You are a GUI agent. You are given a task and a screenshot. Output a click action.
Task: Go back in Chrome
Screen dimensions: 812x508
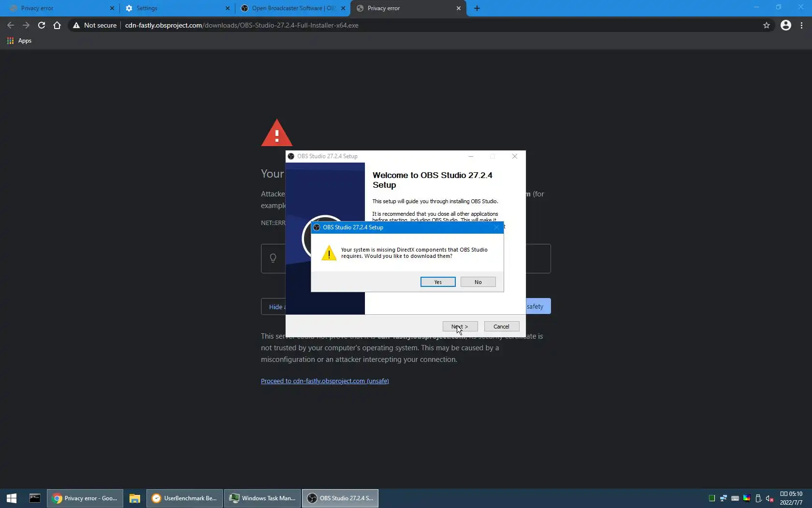11,25
